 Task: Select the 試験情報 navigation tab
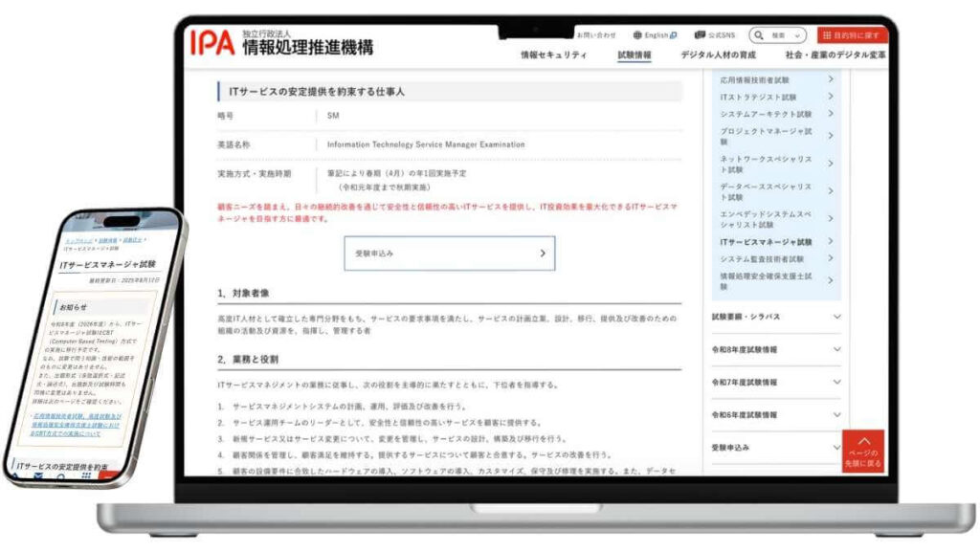635,55
